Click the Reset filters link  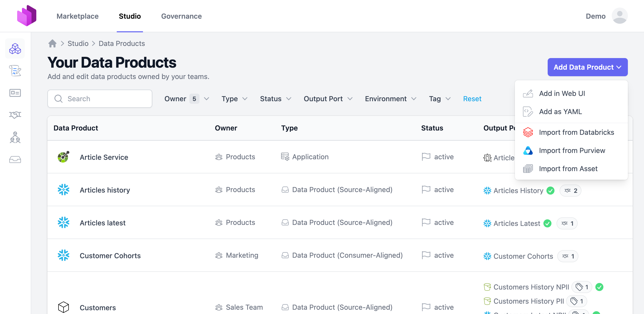click(472, 99)
